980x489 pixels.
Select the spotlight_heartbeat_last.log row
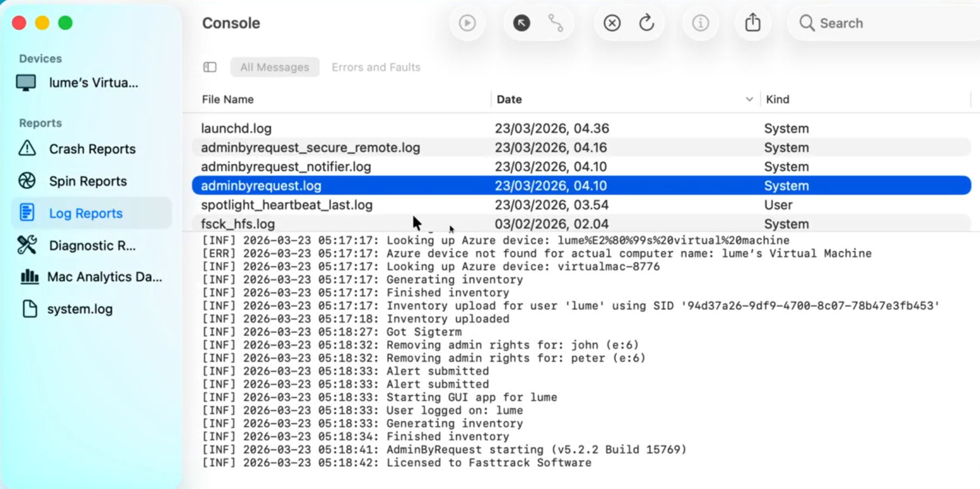coord(581,205)
